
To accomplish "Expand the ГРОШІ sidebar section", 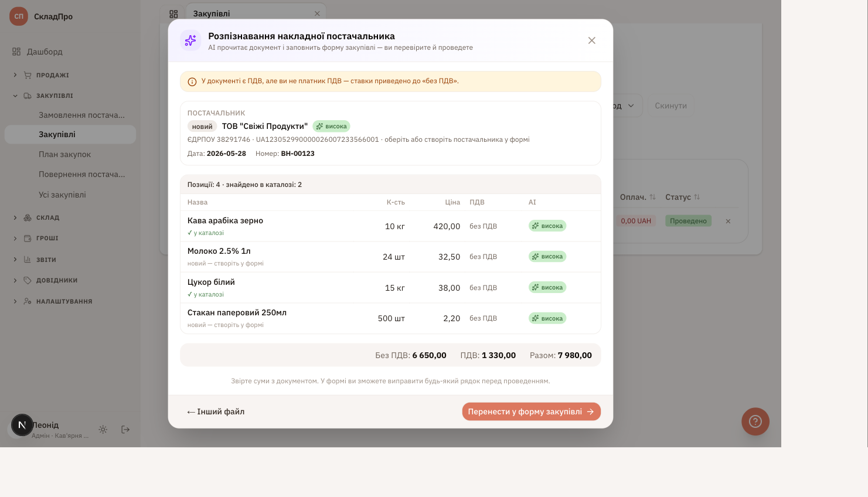I will pyautogui.click(x=70, y=238).
